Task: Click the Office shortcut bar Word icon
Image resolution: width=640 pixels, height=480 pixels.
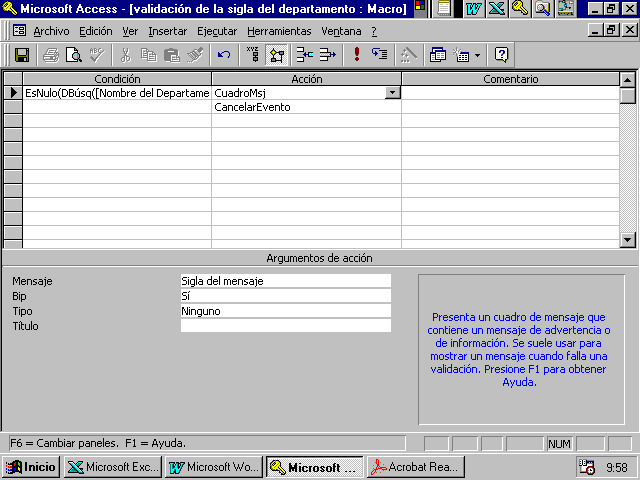Action: tap(473, 8)
